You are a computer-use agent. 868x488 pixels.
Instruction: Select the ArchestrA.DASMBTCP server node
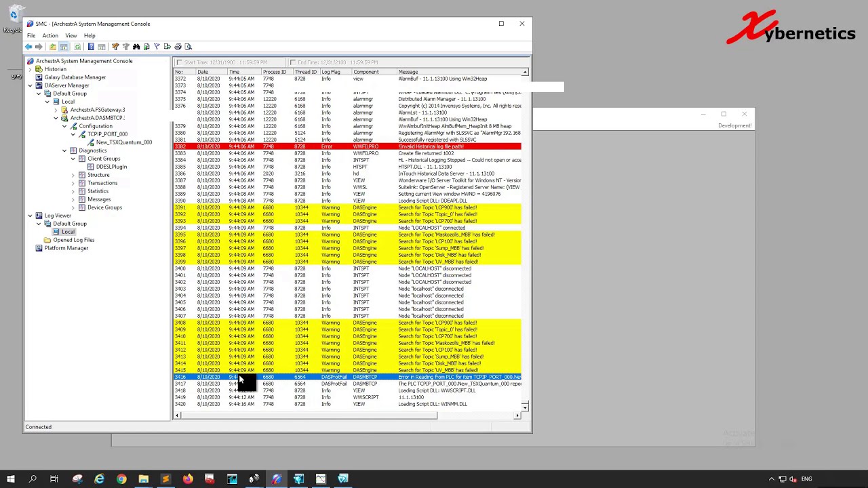(x=98, y=118)
